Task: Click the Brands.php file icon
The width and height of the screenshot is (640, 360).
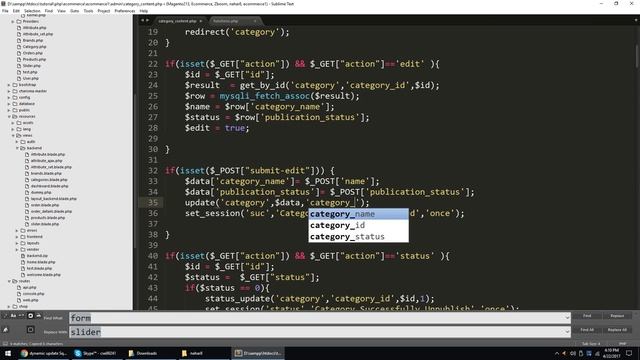Action: [x=19, y=40]
